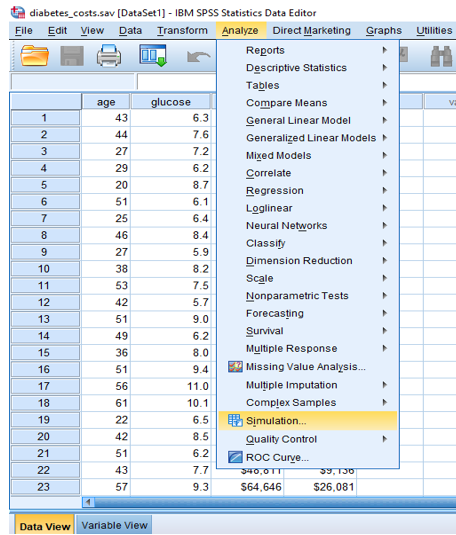Expand the Neural Networks submenu
456x535 pixels.
308,226
